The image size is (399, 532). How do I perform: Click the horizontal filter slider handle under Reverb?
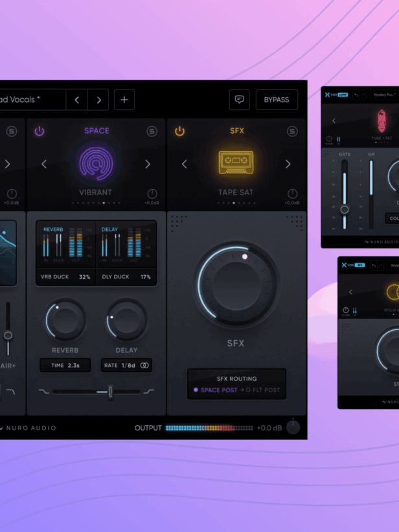pos(110,392)
